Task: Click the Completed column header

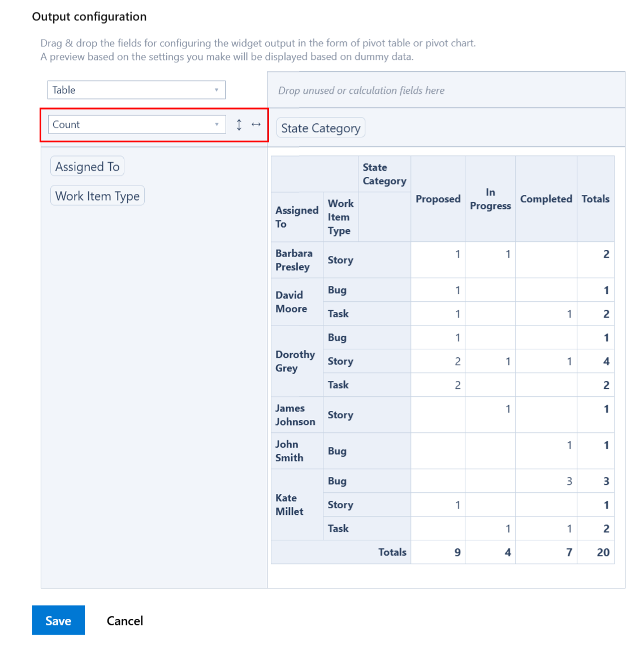Action: point(546,199)
